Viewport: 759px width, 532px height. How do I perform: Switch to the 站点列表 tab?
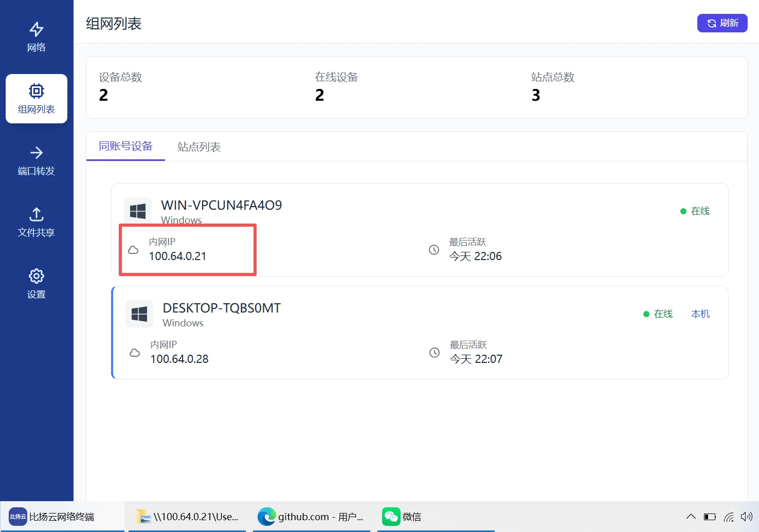198,146
